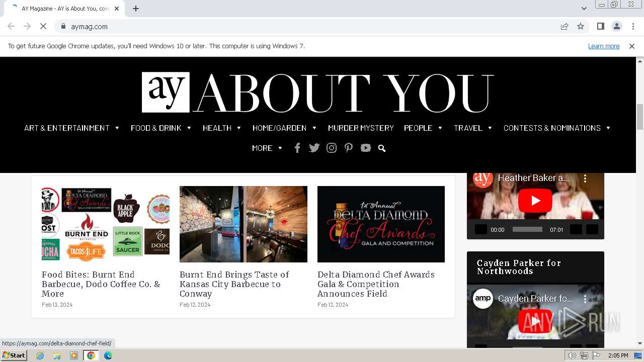This screenshot has height=362, width=644.
Task: Click taskbar clock showing 2:05 PM
Action: click(618, 355)
